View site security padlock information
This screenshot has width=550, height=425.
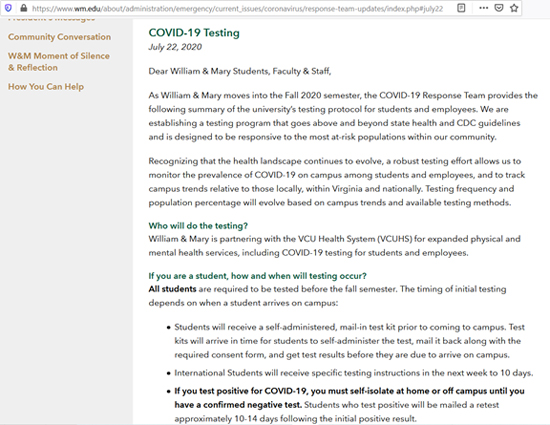click(24, 8)
